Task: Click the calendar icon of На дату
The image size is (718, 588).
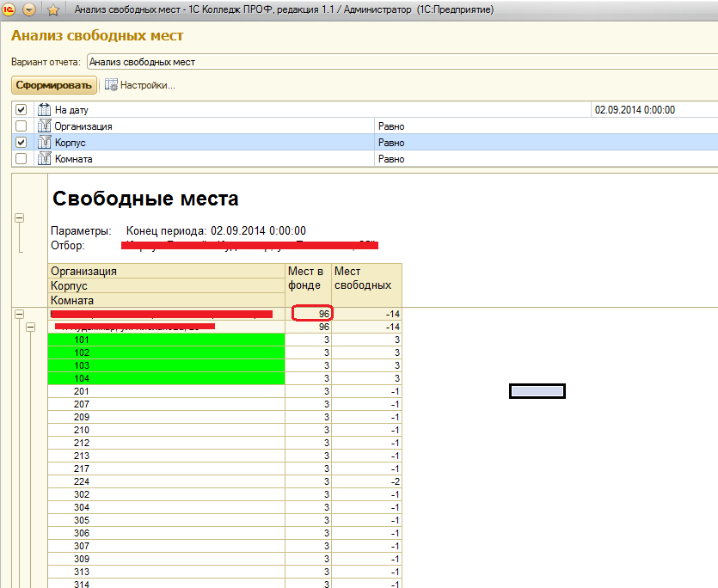Action: 45,110
